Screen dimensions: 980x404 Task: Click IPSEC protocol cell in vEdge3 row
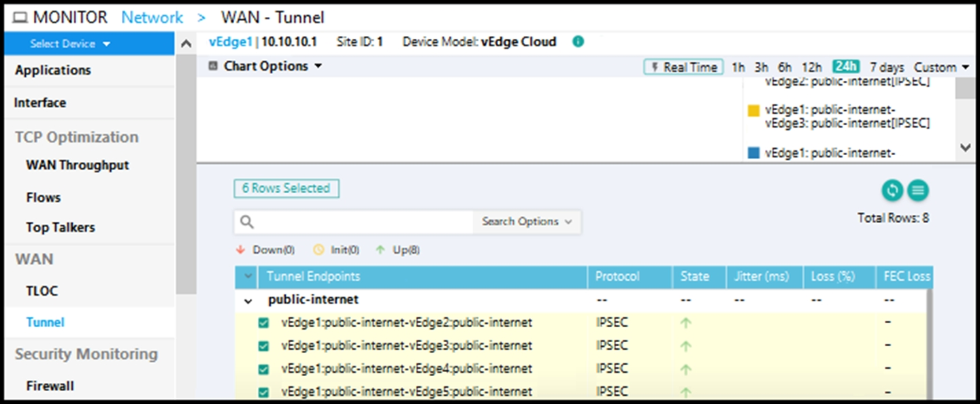point(612,346)
